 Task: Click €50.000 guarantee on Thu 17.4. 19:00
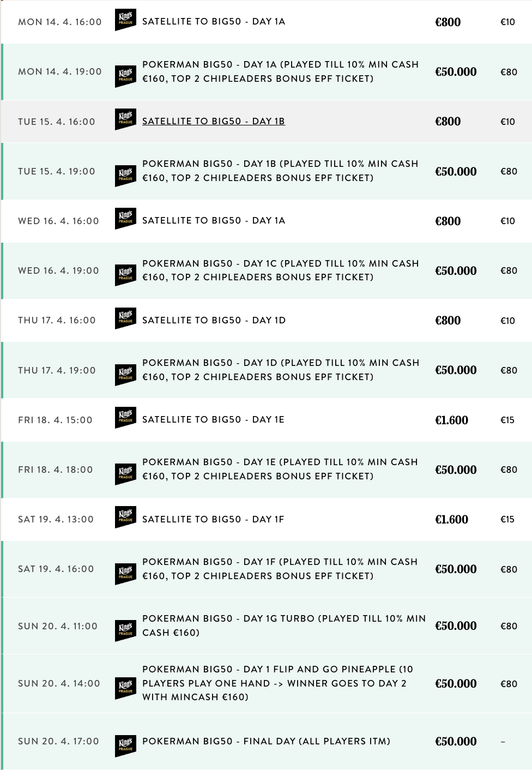click(x=456, y=370)
